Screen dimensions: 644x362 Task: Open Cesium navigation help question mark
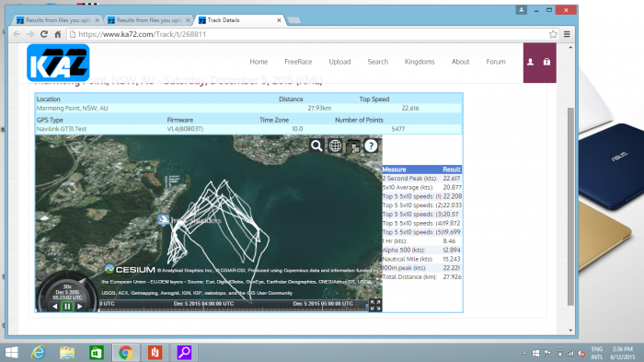click(x=371, y=146)
